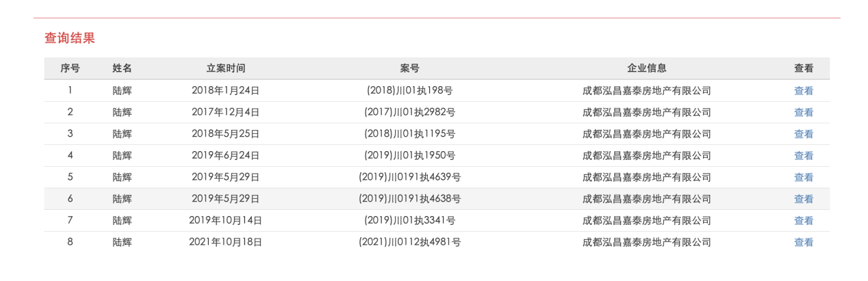Select the name 陆辉 in row 4
This screenshot has width=868, height=281.
pos(122,156)
